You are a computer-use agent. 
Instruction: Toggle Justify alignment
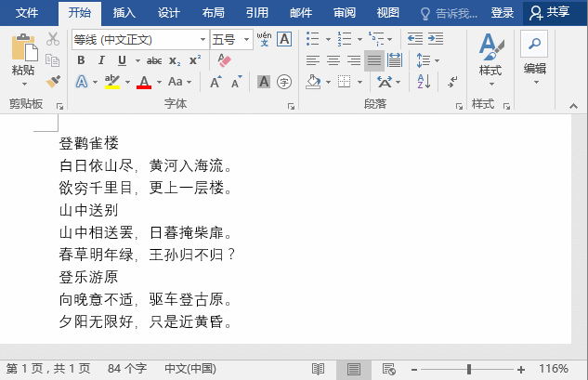pyautogui.click(x=374, y=60)
